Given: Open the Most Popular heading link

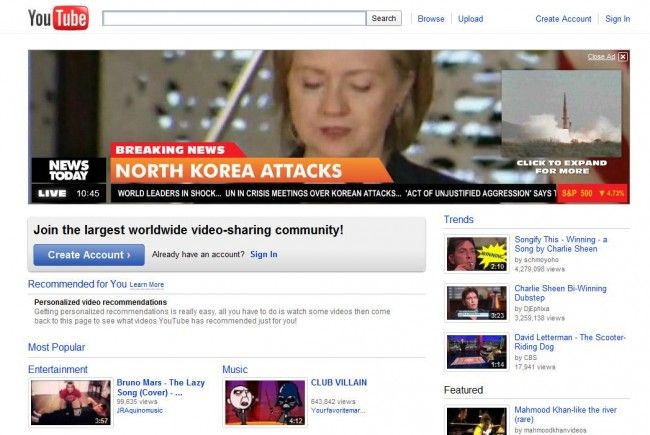Looking at the screenshot, I should pyautogui.click(x=56, y=347).
